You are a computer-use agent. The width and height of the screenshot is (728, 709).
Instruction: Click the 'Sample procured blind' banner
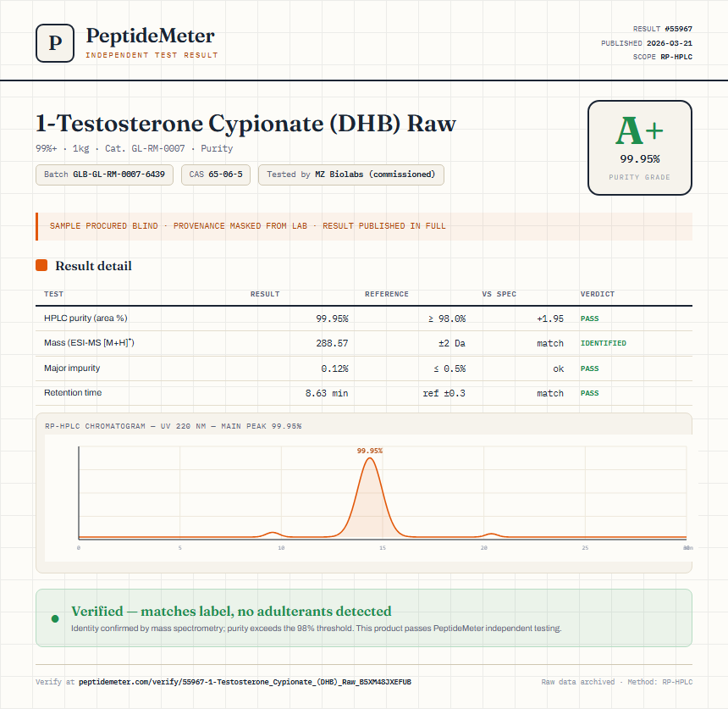point(364,226)
